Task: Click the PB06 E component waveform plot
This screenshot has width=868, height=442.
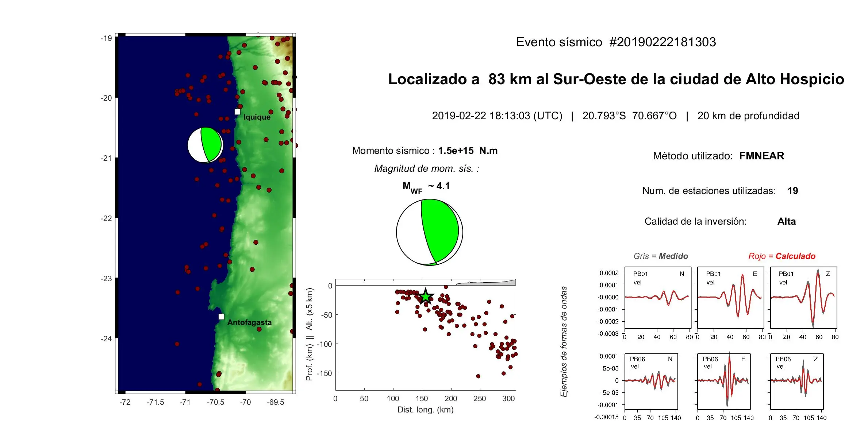Action: point(724,381)
